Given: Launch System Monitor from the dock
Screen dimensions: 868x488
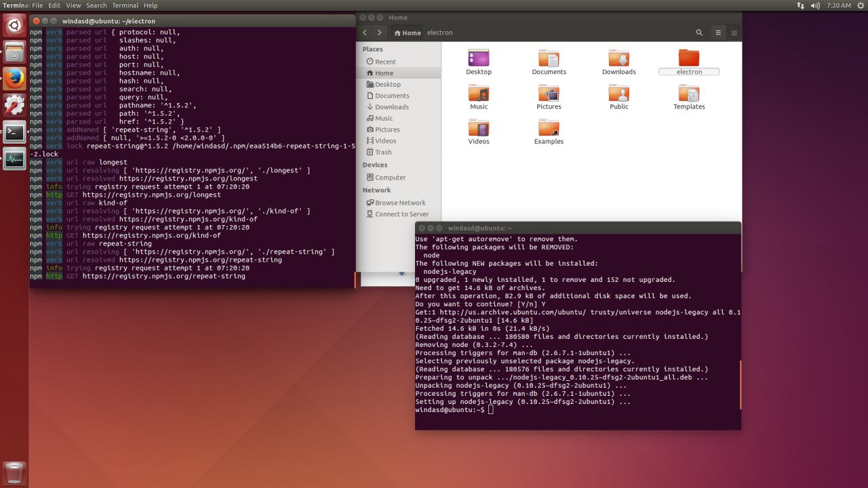Looking at the screenshot, I should click(x=14, y=159).
